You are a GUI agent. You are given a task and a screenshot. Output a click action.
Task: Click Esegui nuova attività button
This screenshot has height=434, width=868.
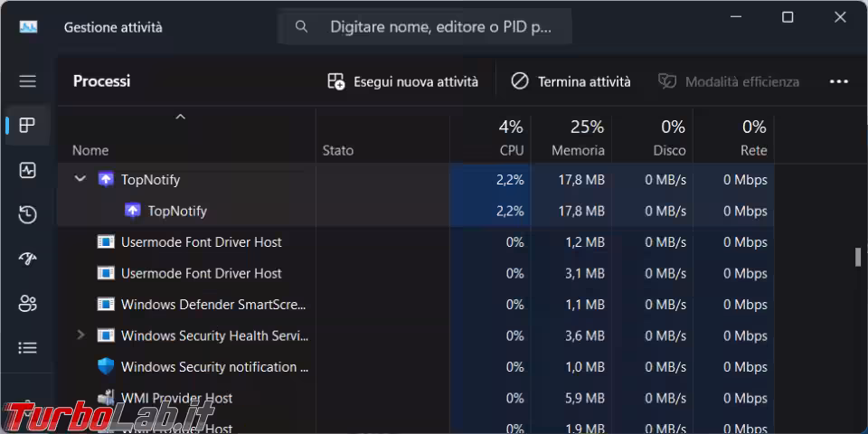click(402, 81)
